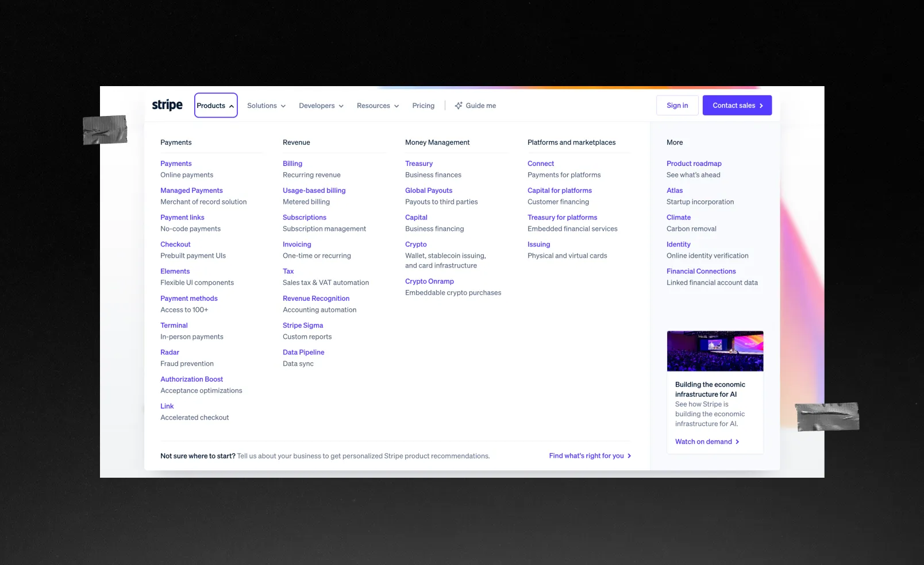
Task: Open Payments, Online payments link
Action: point(176,164)
